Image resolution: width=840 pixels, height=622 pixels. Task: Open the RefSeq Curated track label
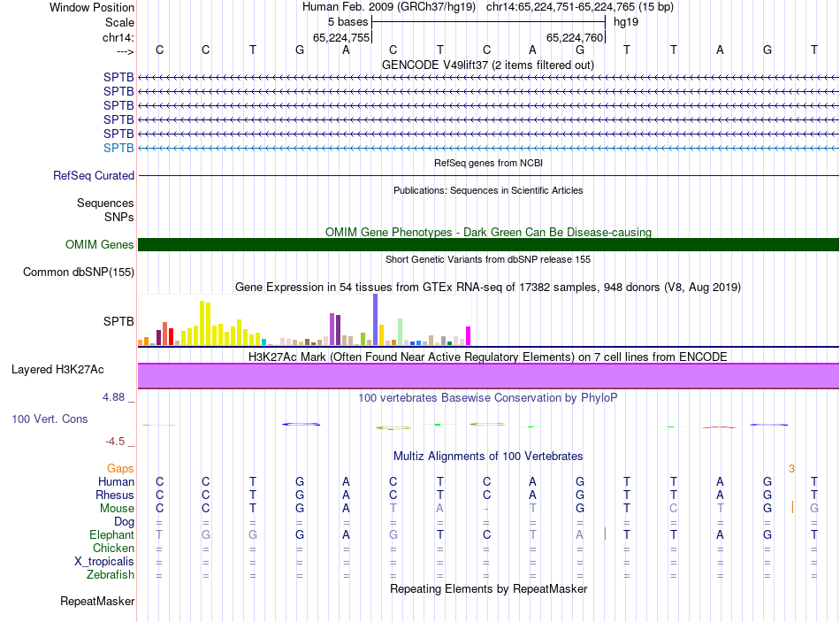coord(94,175)
